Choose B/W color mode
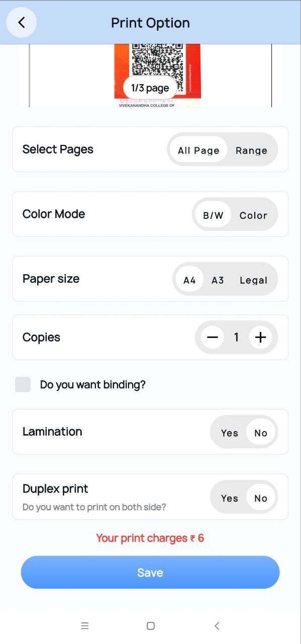 [213, 215]
